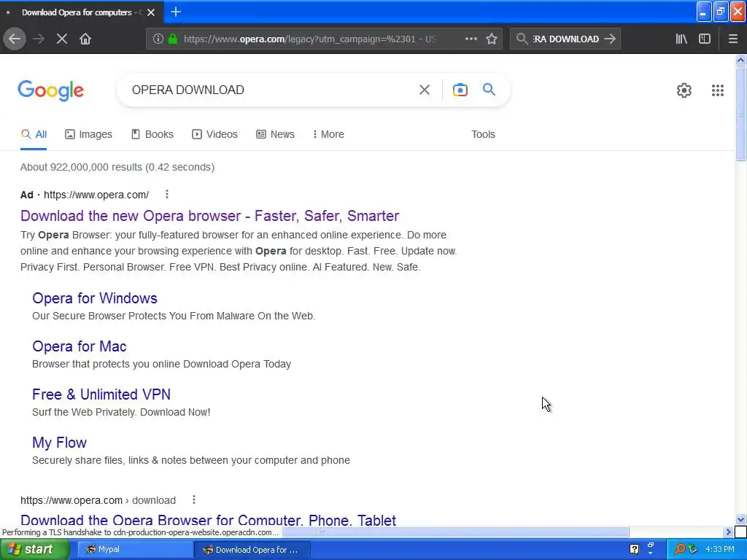Open a new tab with plus
This screenshot has height=560, width=747.
coord(176,12)
